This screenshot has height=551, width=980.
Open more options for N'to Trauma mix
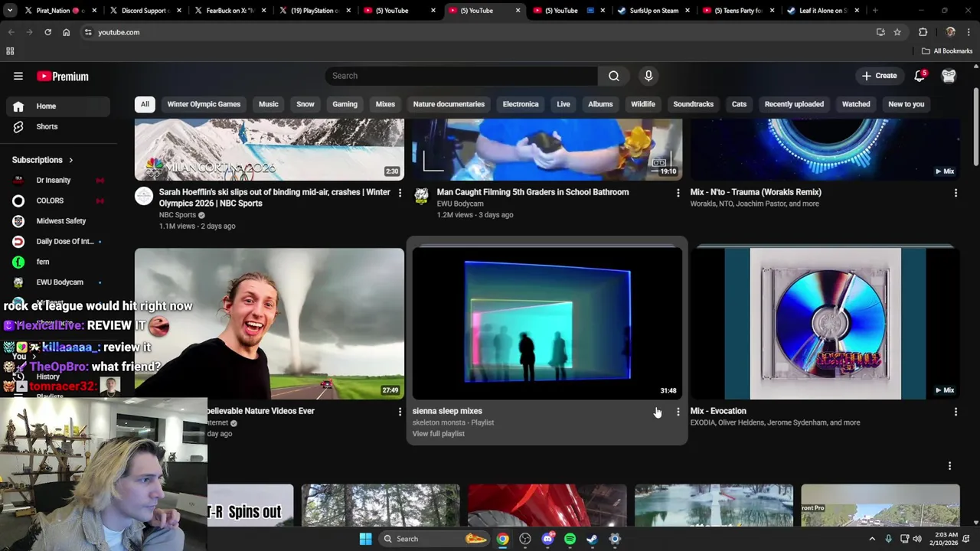click(x=955, y=193)
